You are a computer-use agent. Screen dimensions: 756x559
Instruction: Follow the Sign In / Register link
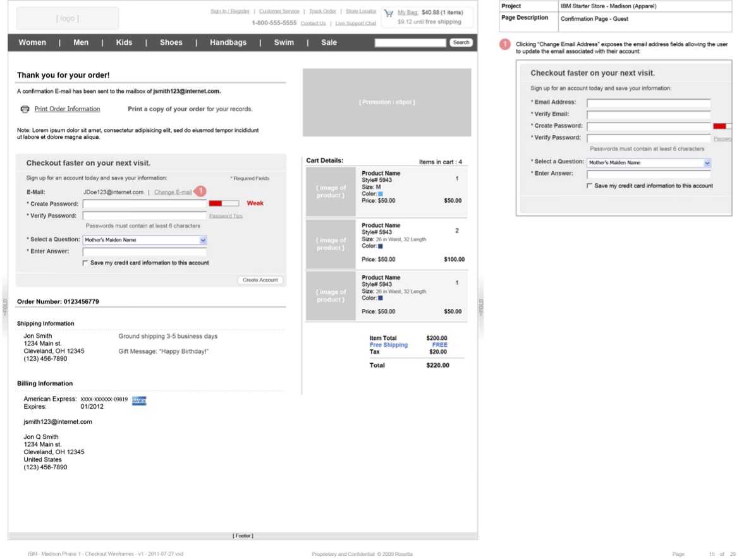tap(230, 11)
